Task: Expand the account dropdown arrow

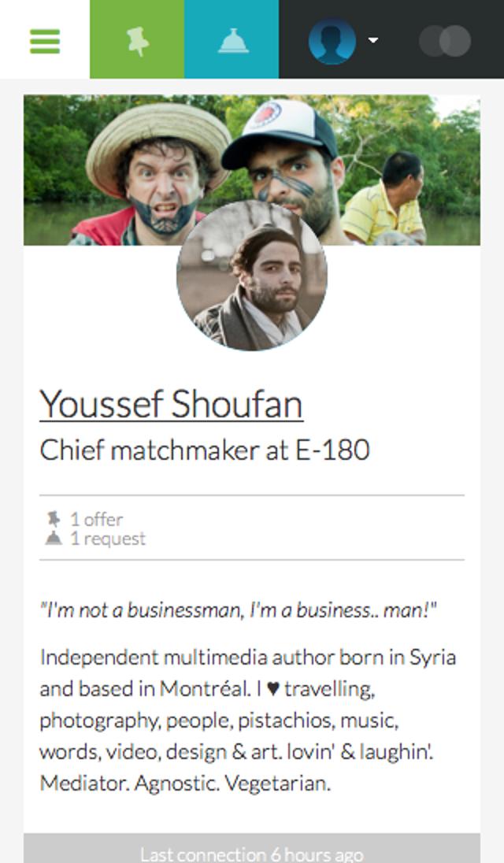Action: 372,40
